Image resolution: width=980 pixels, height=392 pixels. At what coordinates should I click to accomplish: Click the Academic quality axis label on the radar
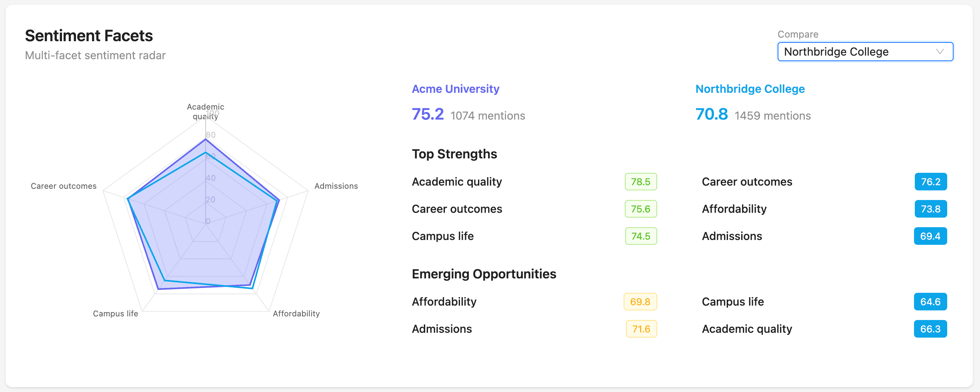[205, 111]
